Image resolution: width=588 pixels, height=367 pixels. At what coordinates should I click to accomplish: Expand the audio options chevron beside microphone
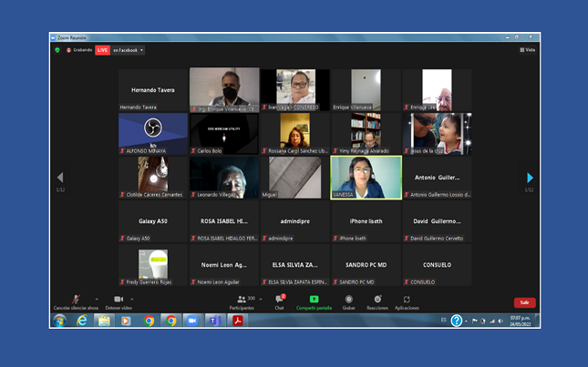tap(97, 300)
